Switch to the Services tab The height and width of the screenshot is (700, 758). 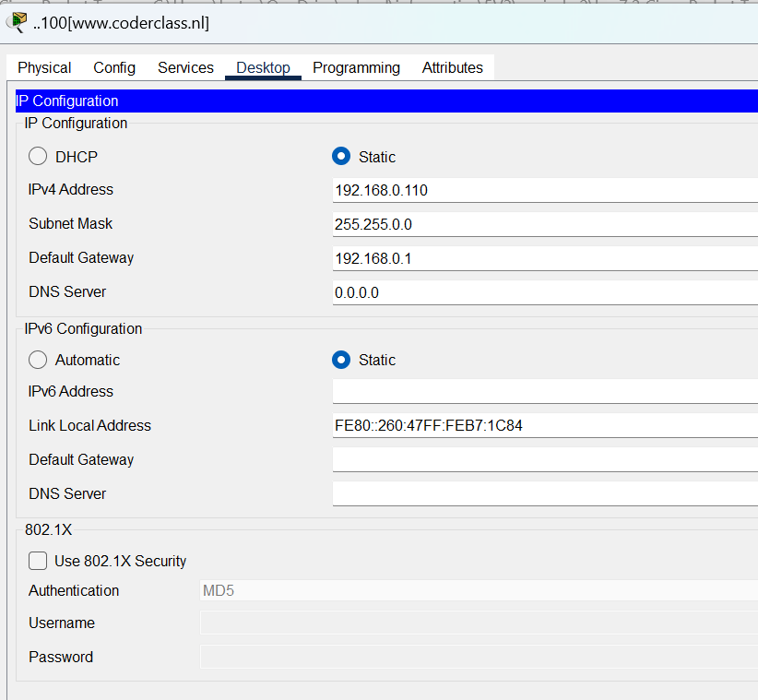185,67
